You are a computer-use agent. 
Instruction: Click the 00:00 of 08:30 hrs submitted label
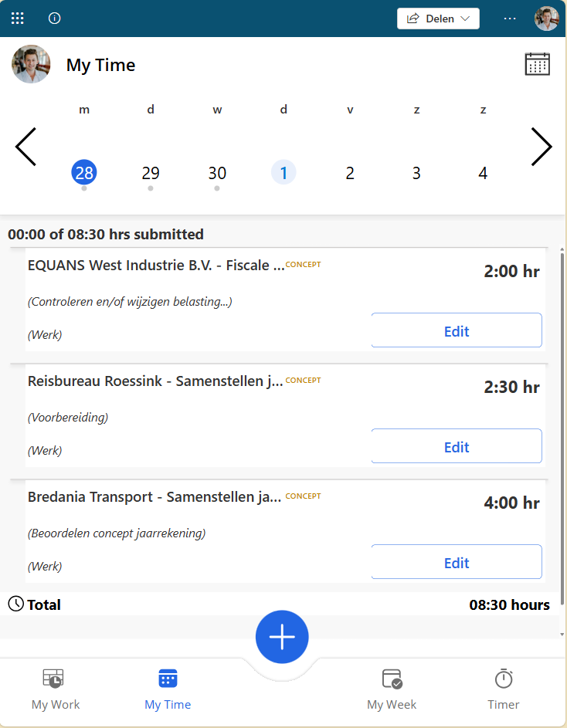coord(106,234)
